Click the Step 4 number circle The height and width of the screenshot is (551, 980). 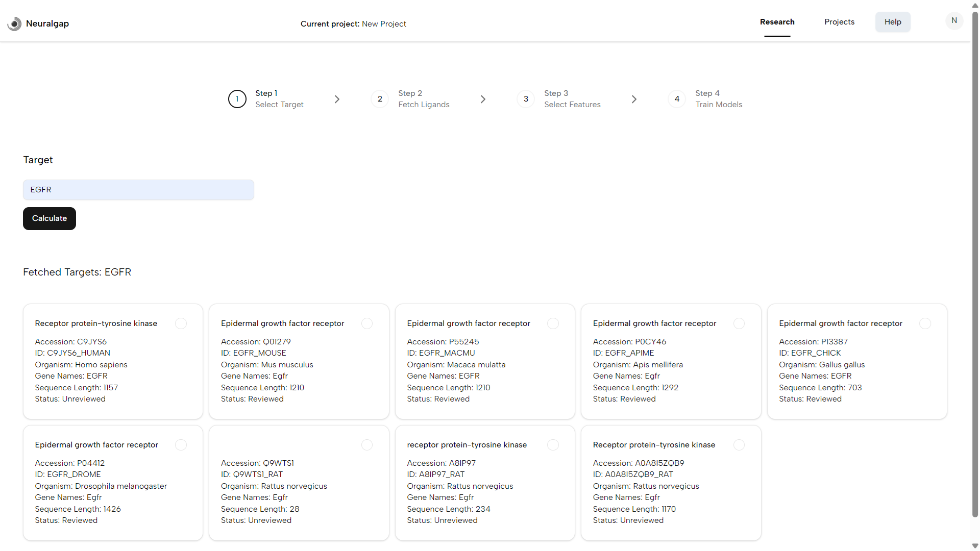click(x=677, y=99)
